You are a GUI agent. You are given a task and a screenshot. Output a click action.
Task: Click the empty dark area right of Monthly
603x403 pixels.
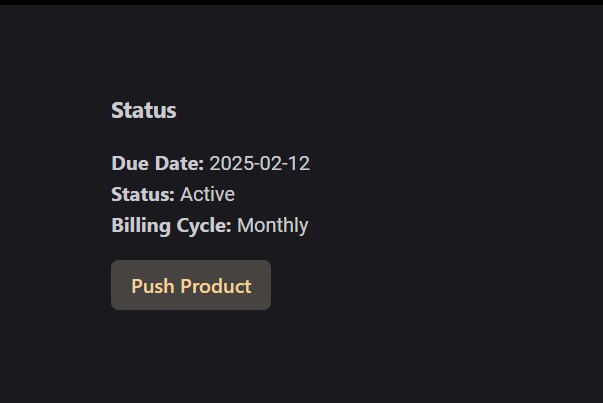[450, 225]
